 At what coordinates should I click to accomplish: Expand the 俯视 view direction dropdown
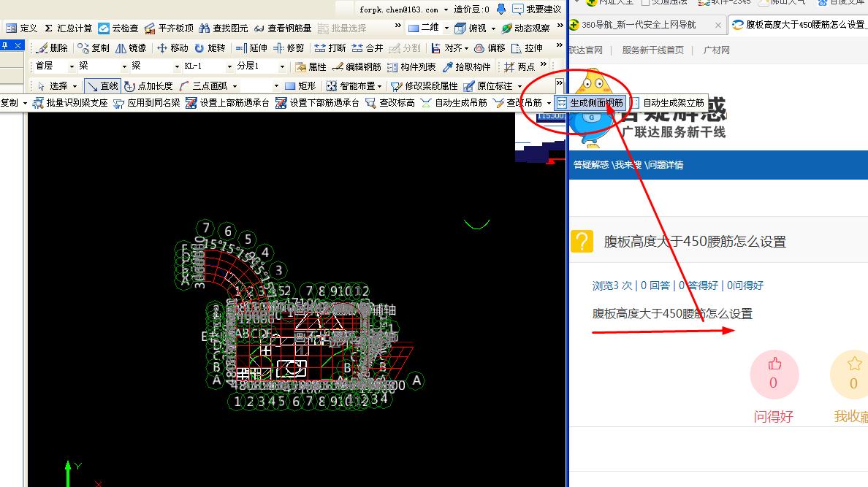492,28
